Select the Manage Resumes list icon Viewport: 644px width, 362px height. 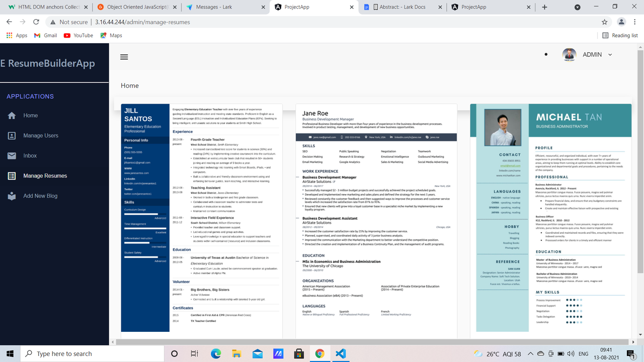(x=11, y=175)
